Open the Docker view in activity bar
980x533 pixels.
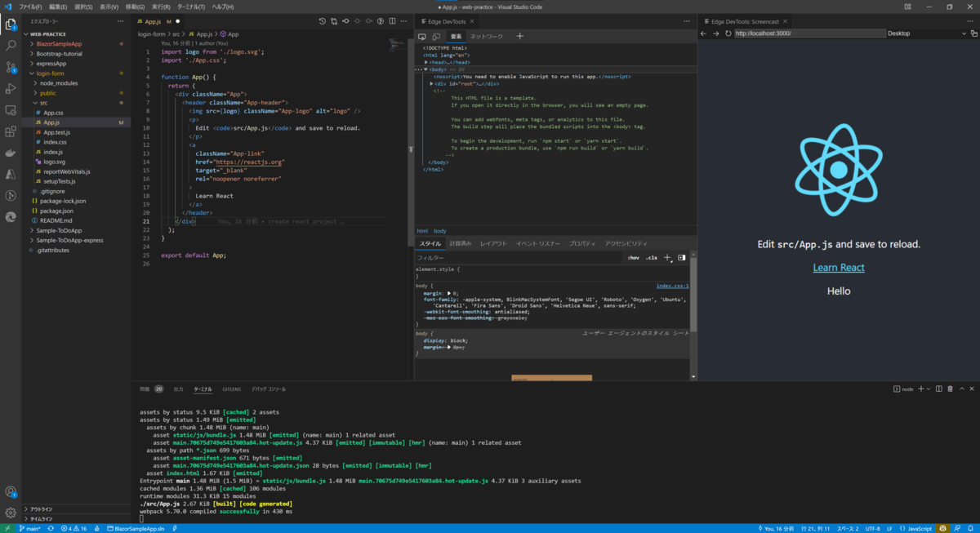tap(11, 153)
